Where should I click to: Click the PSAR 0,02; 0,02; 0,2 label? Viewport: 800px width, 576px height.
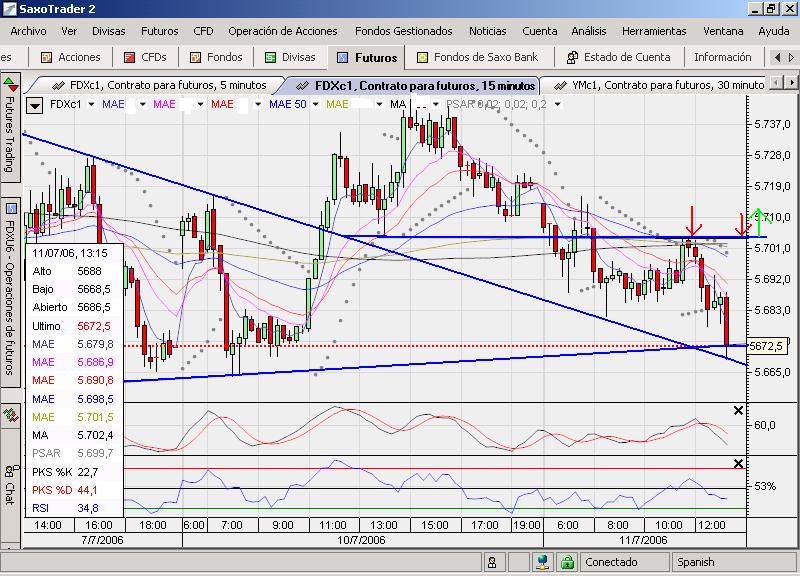pyautogui.click(x=496, y=105)
